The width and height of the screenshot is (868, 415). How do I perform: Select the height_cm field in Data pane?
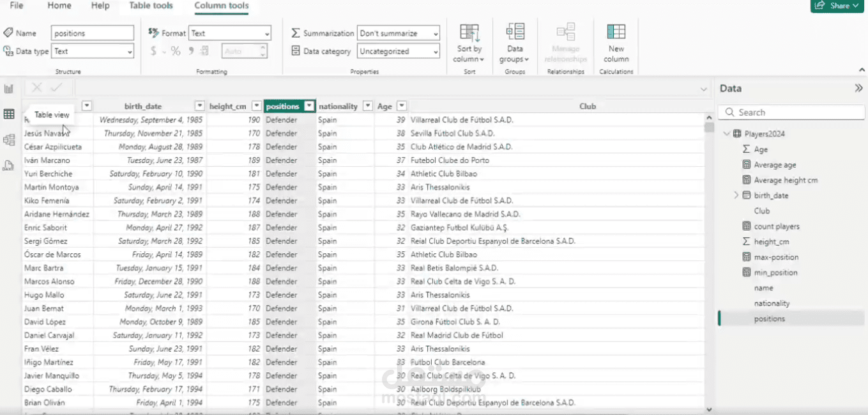point(772,241)
